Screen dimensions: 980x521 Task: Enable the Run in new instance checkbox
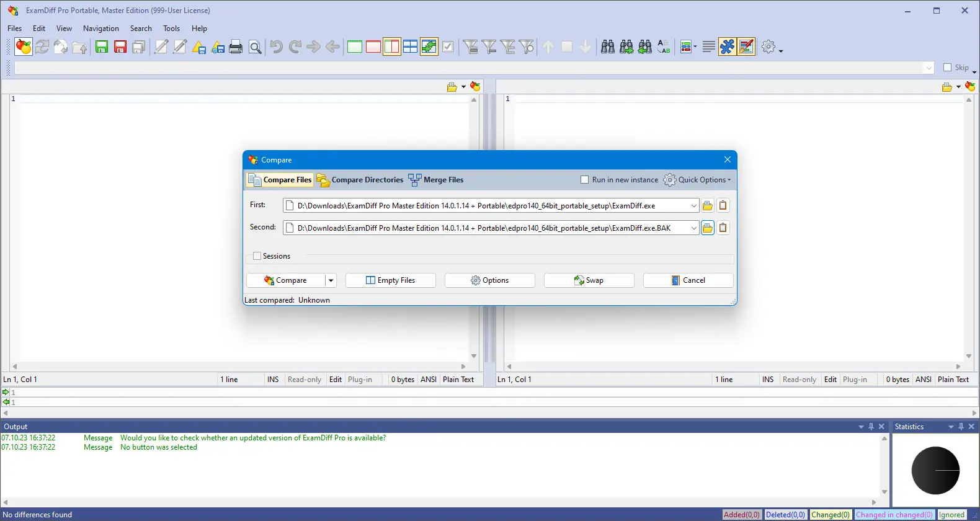(584, 180)
